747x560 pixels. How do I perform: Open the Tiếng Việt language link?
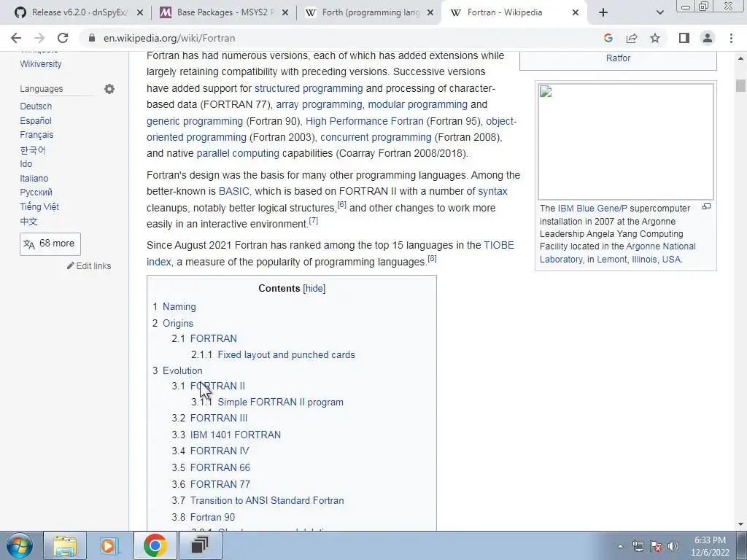click(39, 206)
